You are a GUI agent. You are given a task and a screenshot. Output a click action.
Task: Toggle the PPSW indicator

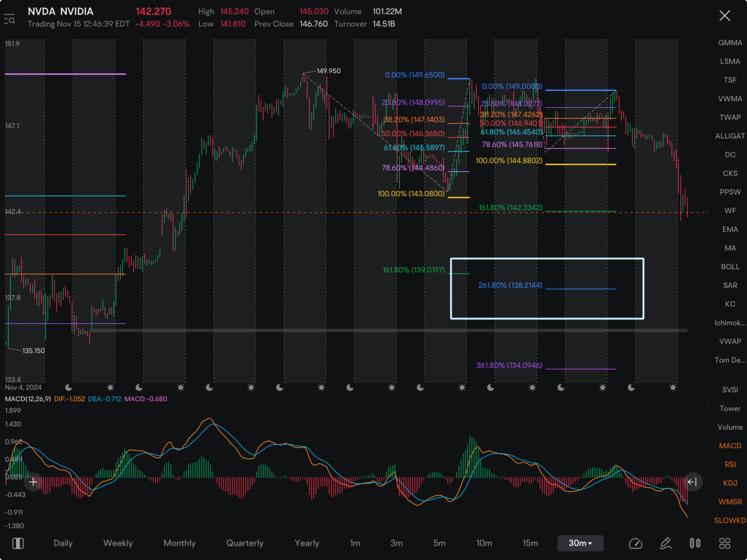coord(730,192)
